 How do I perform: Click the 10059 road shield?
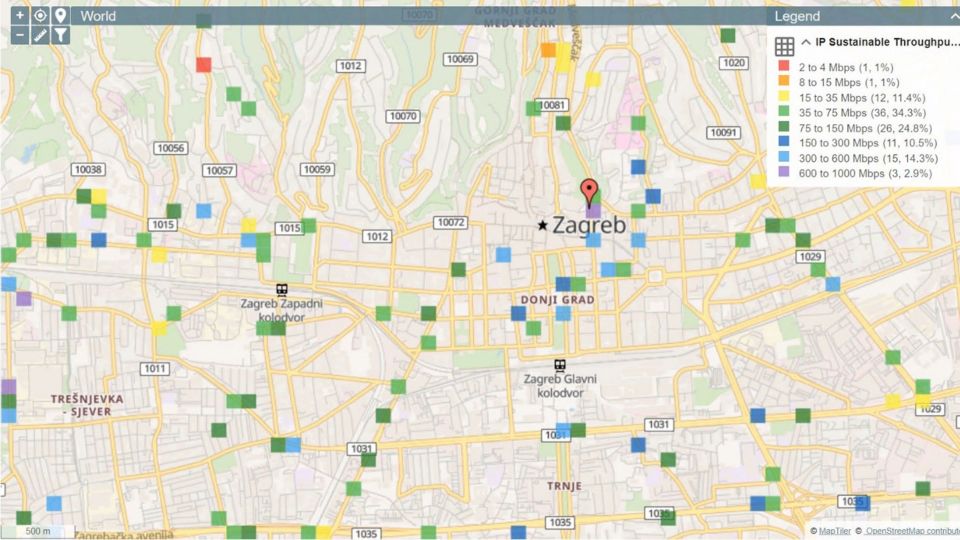pyautogui.click(x=317, y=169)
